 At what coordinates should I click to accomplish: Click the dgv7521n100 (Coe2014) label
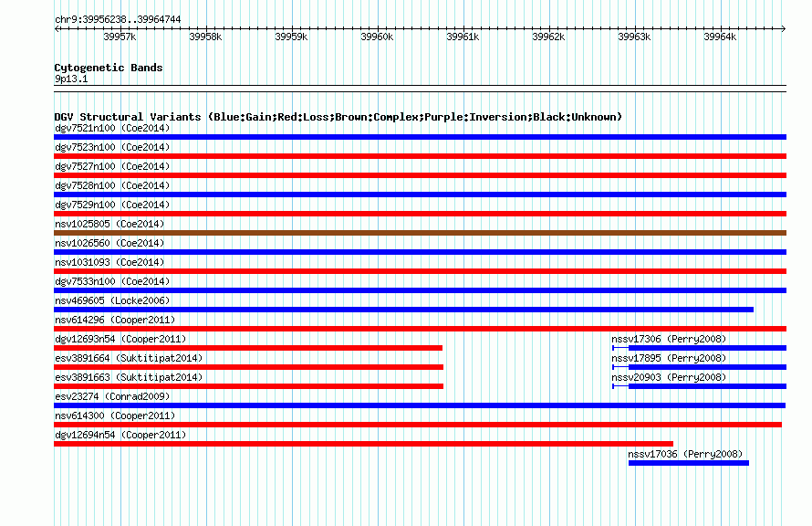[x=112, y=128]
